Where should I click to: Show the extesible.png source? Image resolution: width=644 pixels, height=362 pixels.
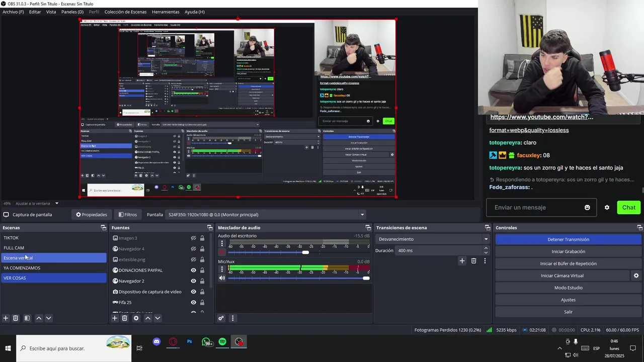click(x=193, y=259)
